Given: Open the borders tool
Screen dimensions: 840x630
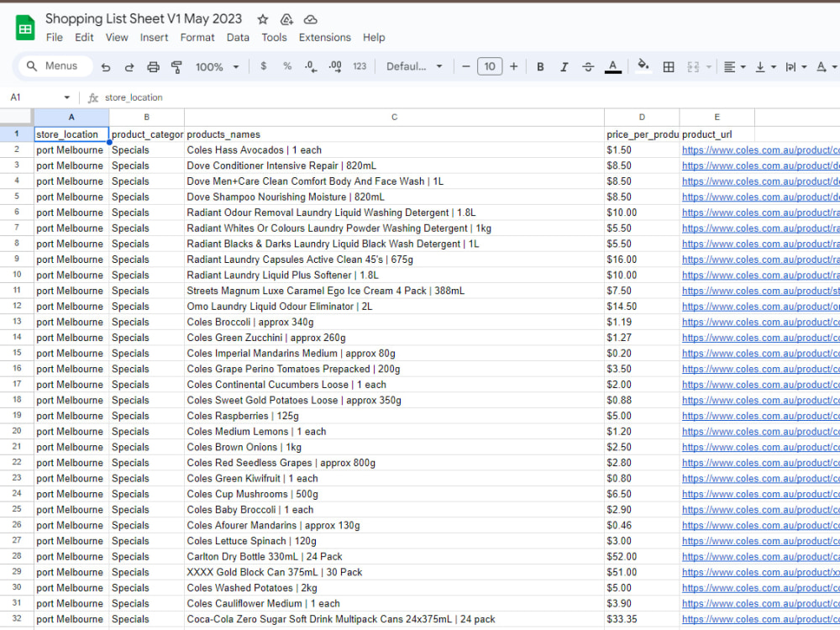Looking at the screenshot, I should click(669, 67).
